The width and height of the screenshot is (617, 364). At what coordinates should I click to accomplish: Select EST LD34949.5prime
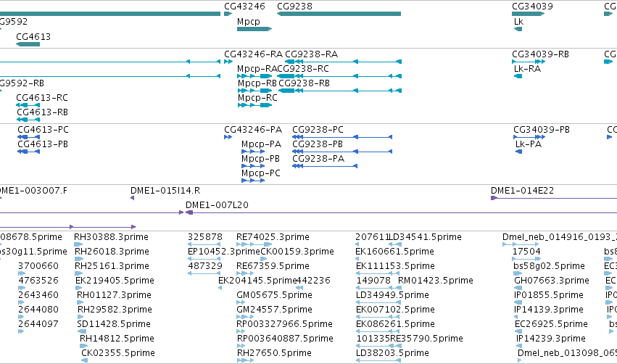pyautogui.click(x=392, y=295)
